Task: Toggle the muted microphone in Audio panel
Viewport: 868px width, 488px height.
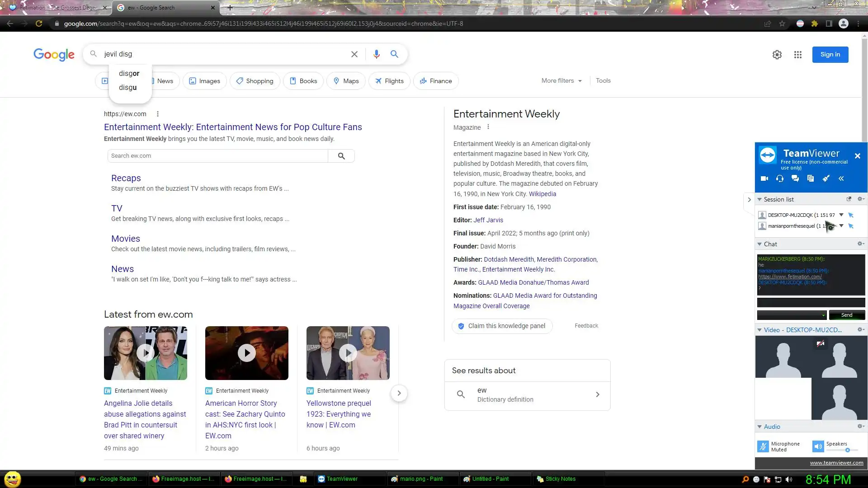Action: 763,446
